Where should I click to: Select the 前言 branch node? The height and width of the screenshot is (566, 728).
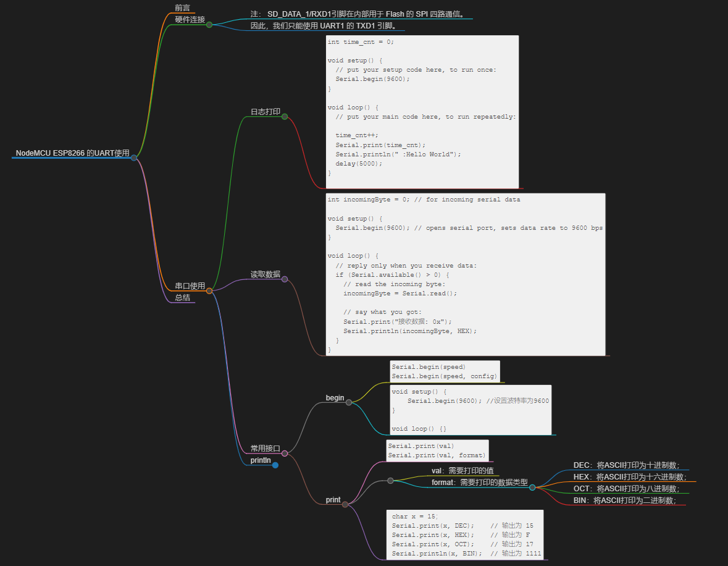click(x=183, y=8)
